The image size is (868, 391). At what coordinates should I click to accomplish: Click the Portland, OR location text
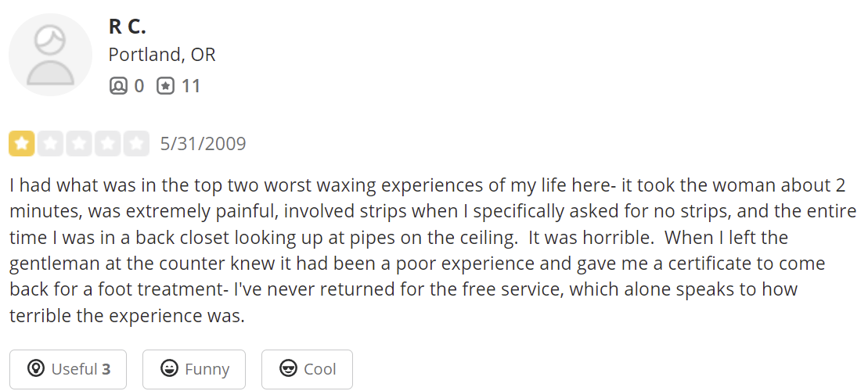click(162, 55)
